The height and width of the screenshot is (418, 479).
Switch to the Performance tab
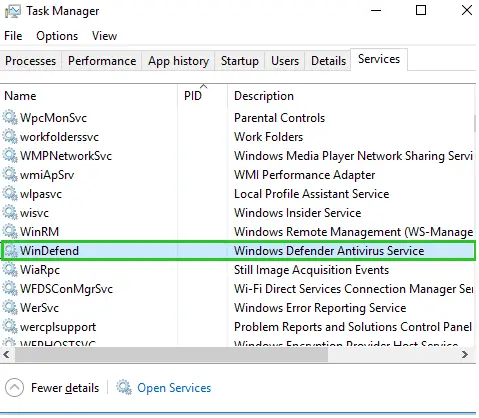102,61
